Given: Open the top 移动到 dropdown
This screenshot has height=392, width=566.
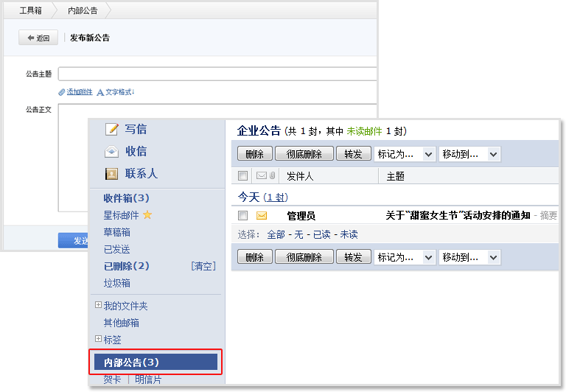Looking at the screenshot, I should click(x=469, y=154).
